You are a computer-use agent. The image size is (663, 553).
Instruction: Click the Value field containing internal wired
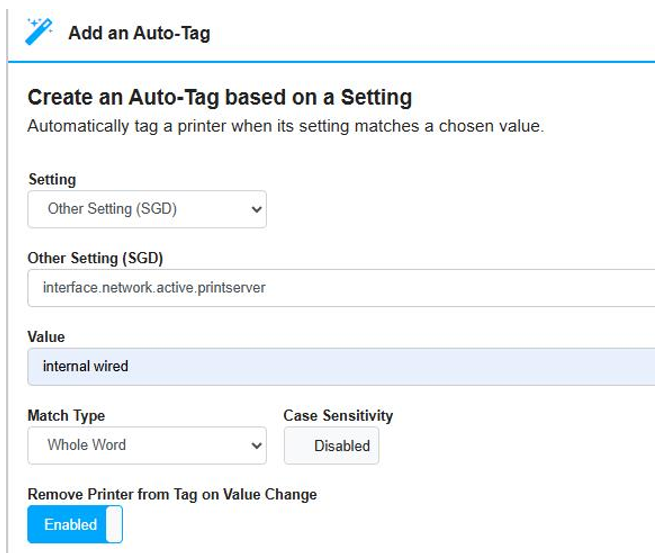point(341,367)
